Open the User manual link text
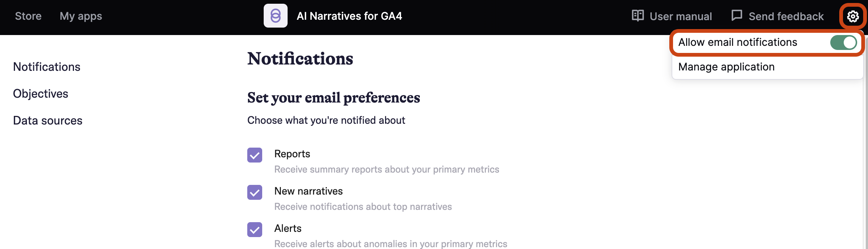The height and width of the screenshot is (249, 868). click(681, 16)
